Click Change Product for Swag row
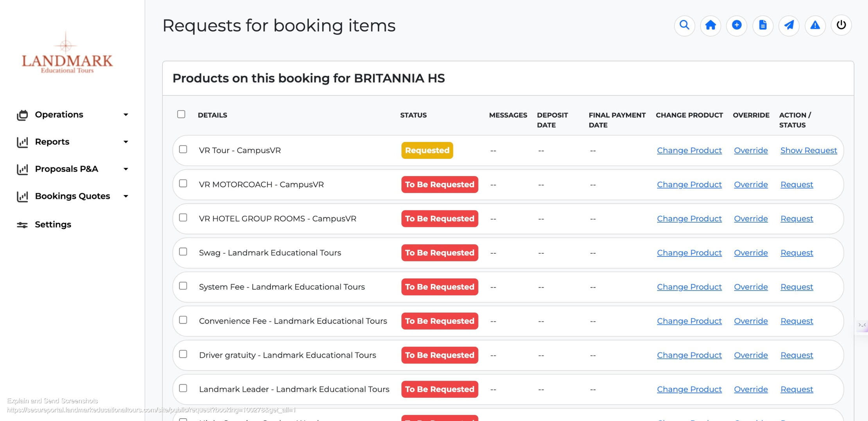Viewport: 868px width, 421px height. point(689,253)
